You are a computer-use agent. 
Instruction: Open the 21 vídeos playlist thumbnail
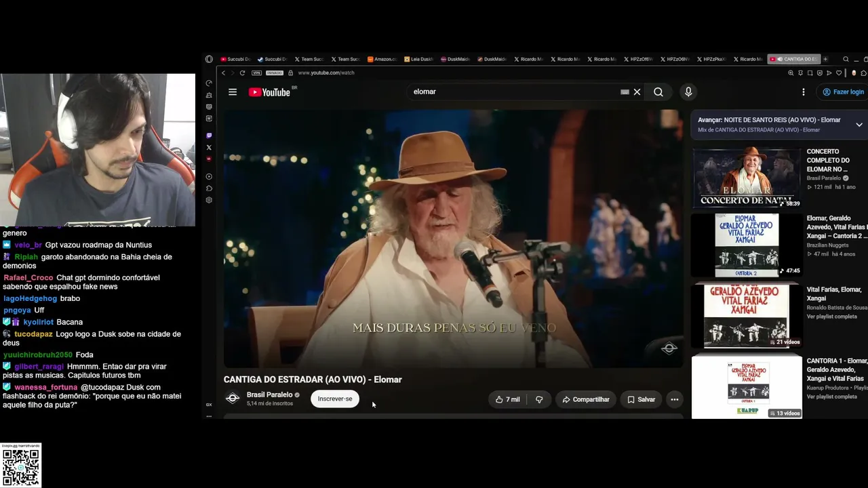(x=747, y=317)
